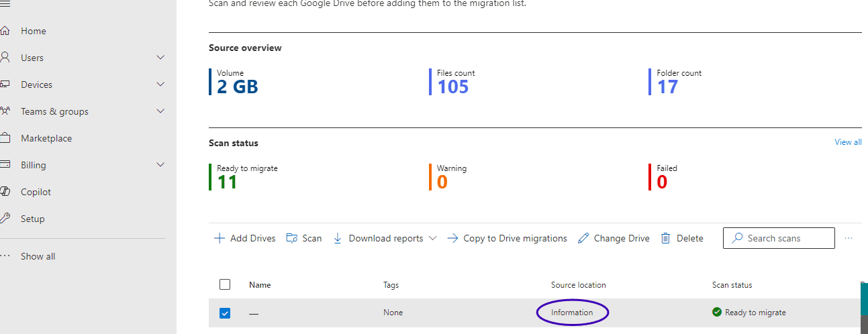Start a scan with the Scan icon
This screenshot has height=334, width=868.
292,238
